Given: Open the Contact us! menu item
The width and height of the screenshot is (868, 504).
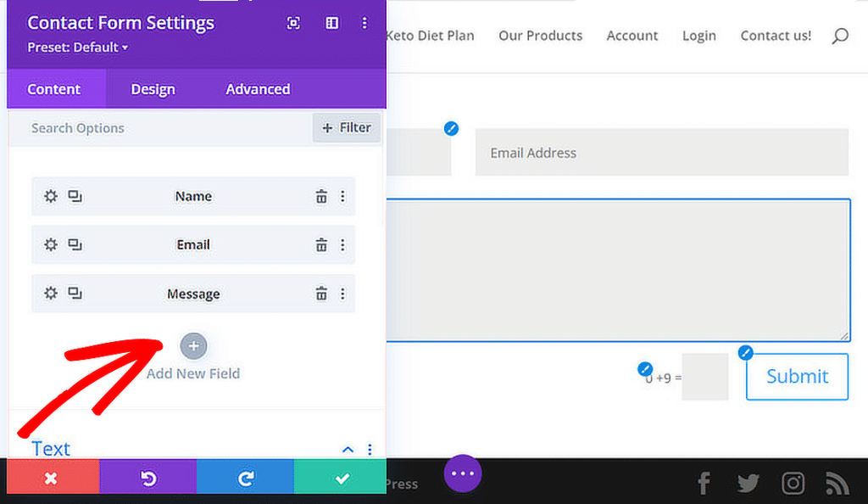Looking at the screenshot, I should click(x=775, y=36).
